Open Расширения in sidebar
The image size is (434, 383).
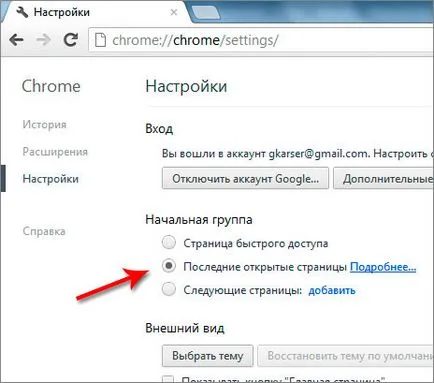[55, 152]
